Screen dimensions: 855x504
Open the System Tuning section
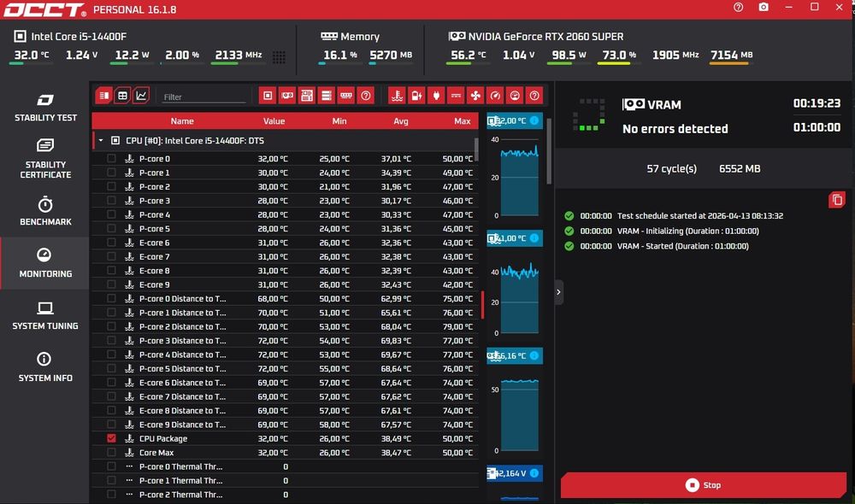45,315
